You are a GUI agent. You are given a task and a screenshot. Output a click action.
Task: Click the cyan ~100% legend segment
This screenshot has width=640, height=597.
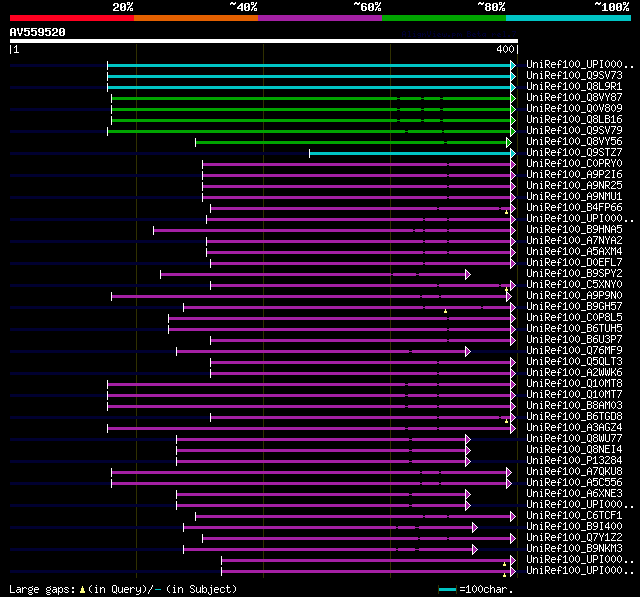569,18
